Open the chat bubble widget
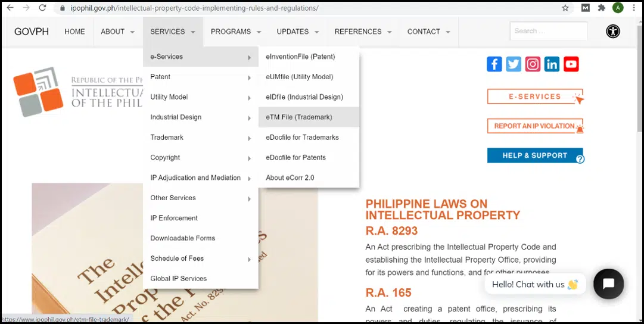 click(x=608, y=283)
